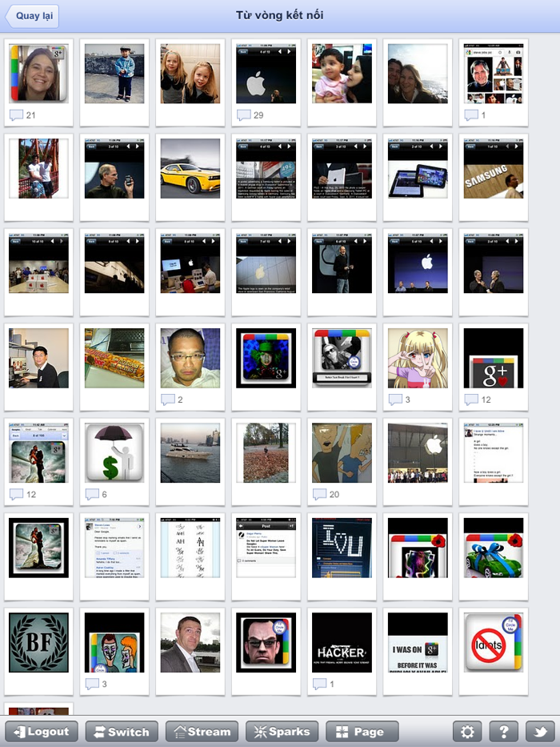This screenshot has width=560, height=747.
Task: Tap comment icon showing 29 comments
Action: [x=244, y=114]
